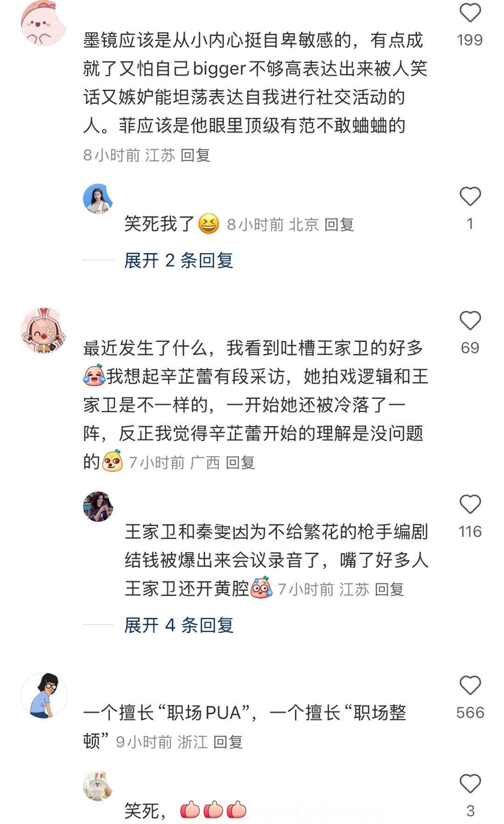Tap 回复 on the 7小时前 江苏 reply

point(389,590)
